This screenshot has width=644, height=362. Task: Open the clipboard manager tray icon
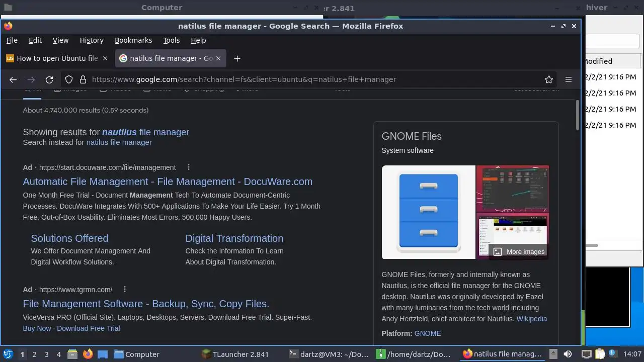click(600, 354)
